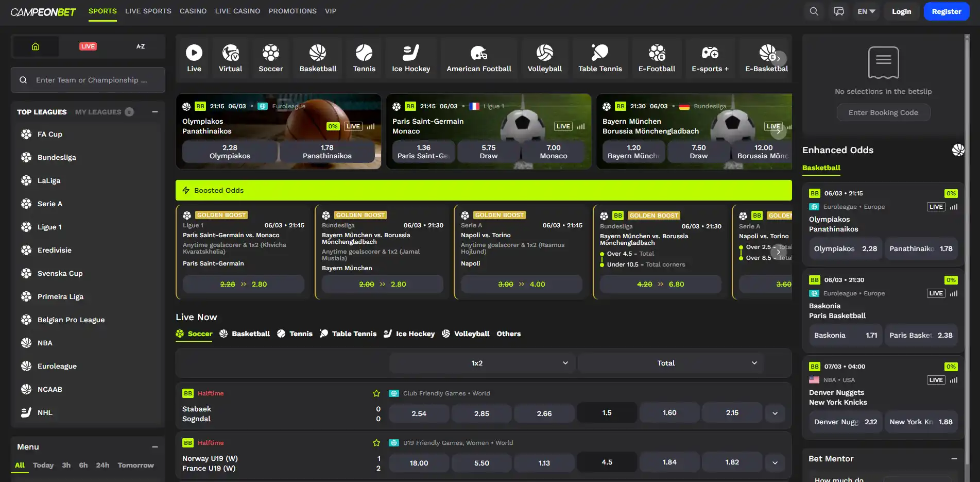Viewport: 980px width, 482px height.
Task: Open stats icon on Baskonia enhanced odds card
Action: pyautogui.click(x=954, y=293)
